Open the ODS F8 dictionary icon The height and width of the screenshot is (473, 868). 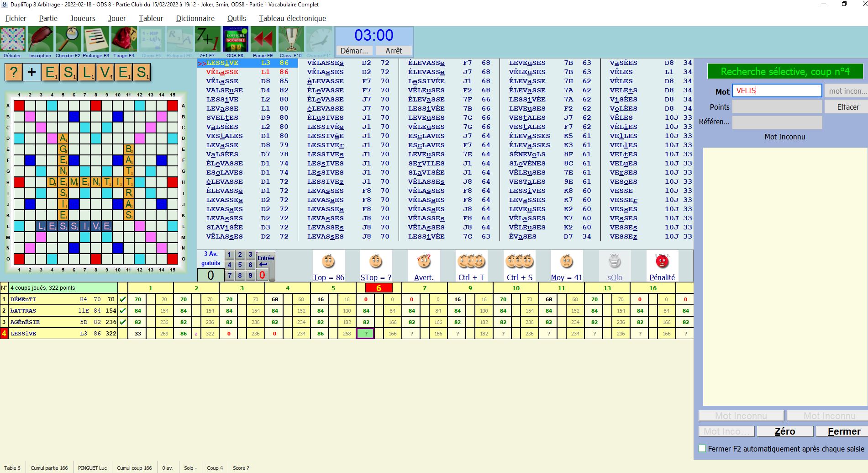coord(235,40)
